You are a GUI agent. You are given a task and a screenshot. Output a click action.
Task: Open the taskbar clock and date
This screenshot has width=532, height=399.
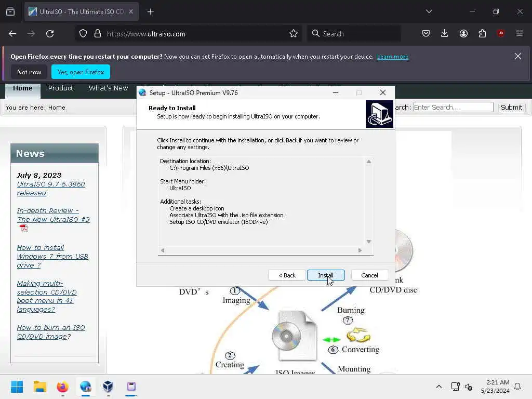[495, 387]
